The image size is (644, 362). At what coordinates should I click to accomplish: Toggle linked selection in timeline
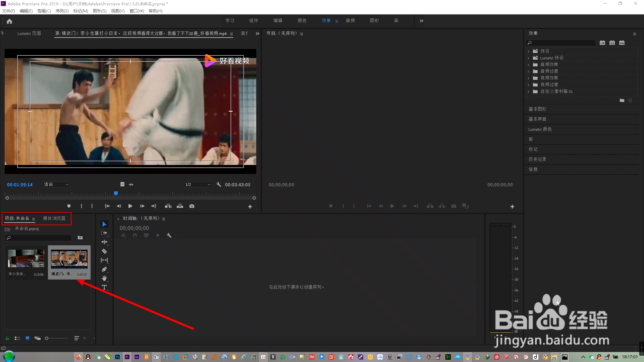(x=146, y=235)
